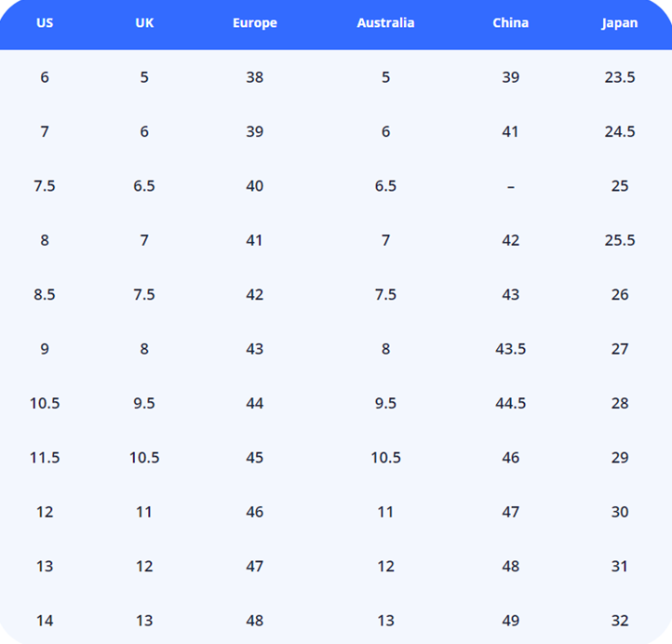Click Japan size 24.5 cell
Image resolution: width=672 pixels, height=644 pixels.
click(620, 132)
